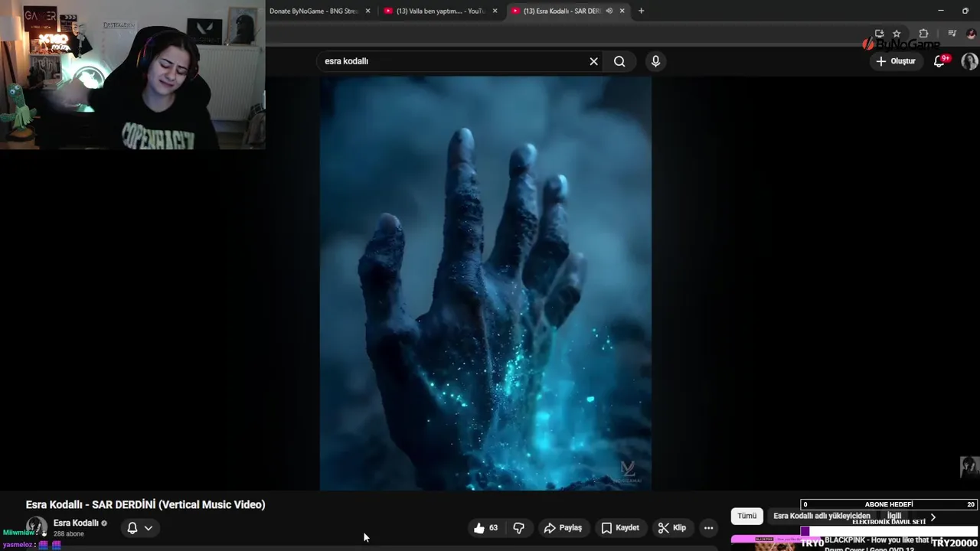Like the video with thumbs up

coord(485,527)
